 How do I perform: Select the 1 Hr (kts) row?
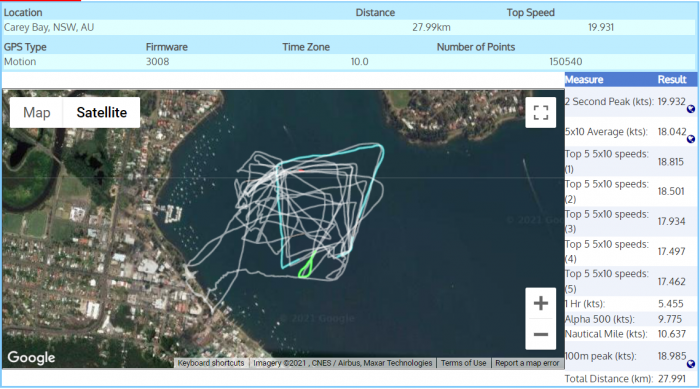[x=630, y=304]
